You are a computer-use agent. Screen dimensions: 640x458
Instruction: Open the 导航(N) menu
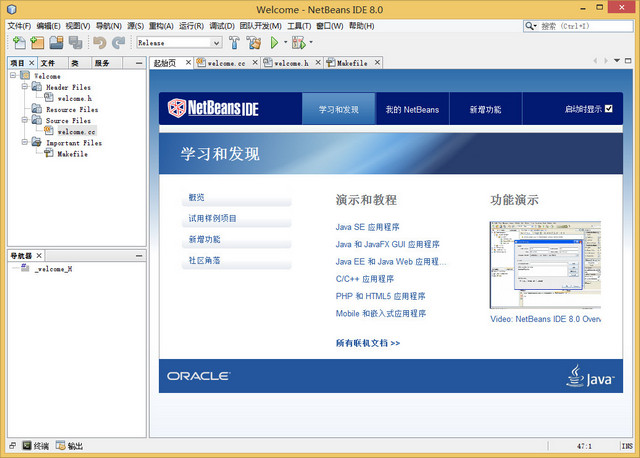click(109, 26)
